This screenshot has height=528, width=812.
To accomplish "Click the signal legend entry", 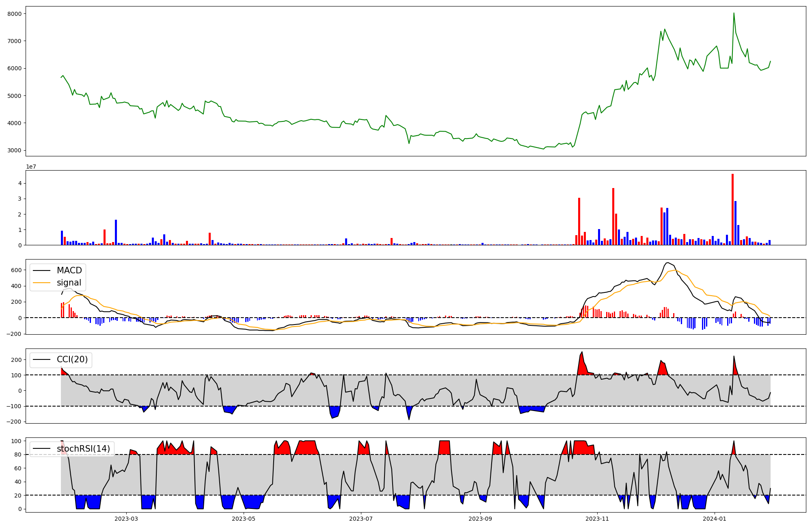I will 69,283.
